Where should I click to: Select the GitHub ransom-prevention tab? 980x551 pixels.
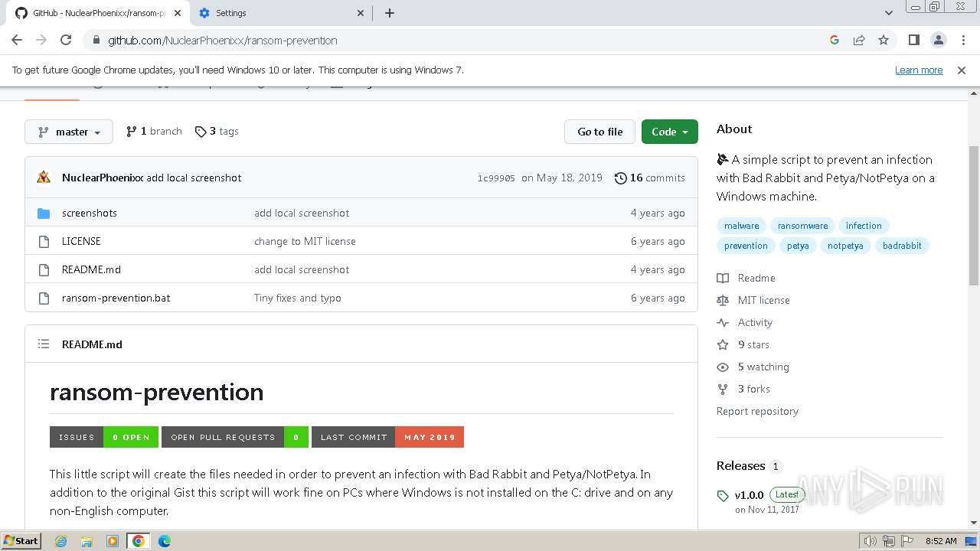[x=97, y=13]
